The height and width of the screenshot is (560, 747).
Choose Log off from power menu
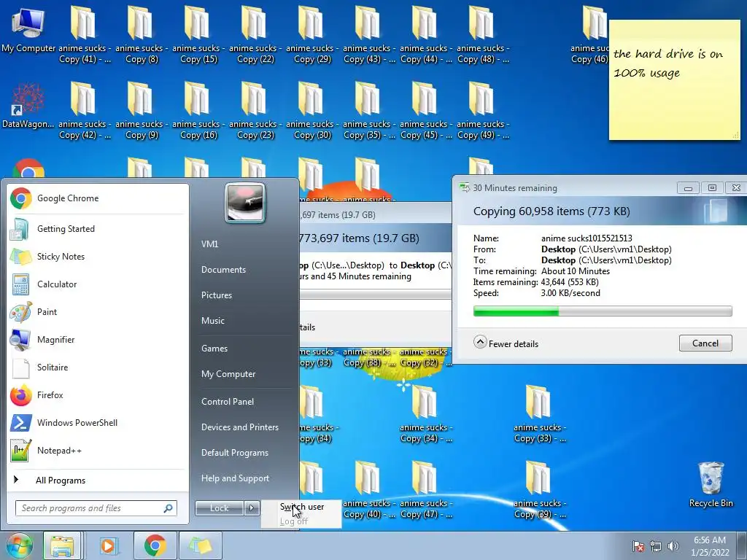pyautogui.click(x=301, y=521)
